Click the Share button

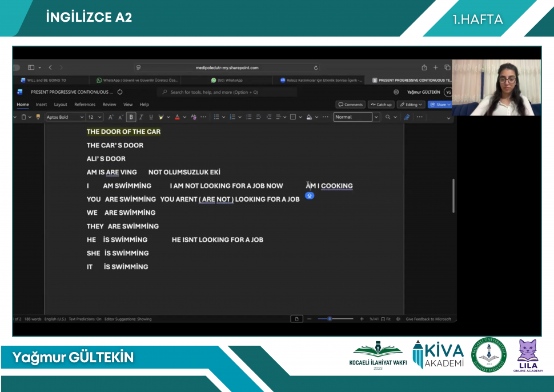click(440, 105)
